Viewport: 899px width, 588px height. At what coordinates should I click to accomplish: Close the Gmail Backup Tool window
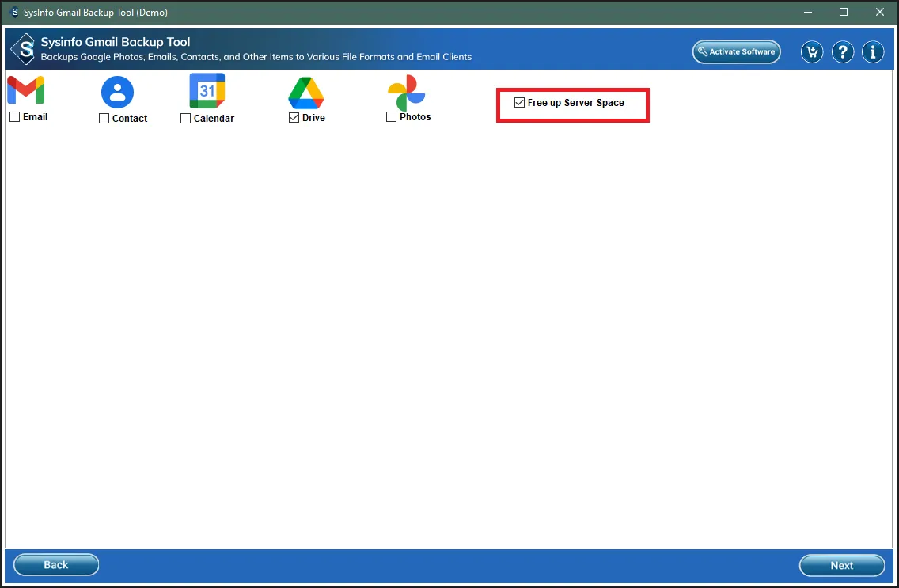879,12
